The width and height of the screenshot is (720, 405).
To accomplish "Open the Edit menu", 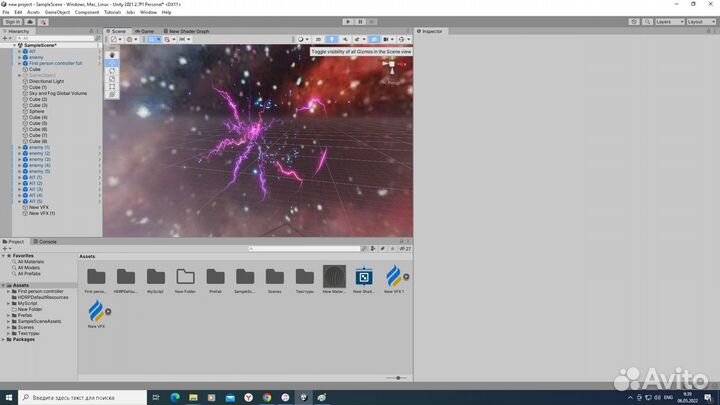I will (18, 12).
